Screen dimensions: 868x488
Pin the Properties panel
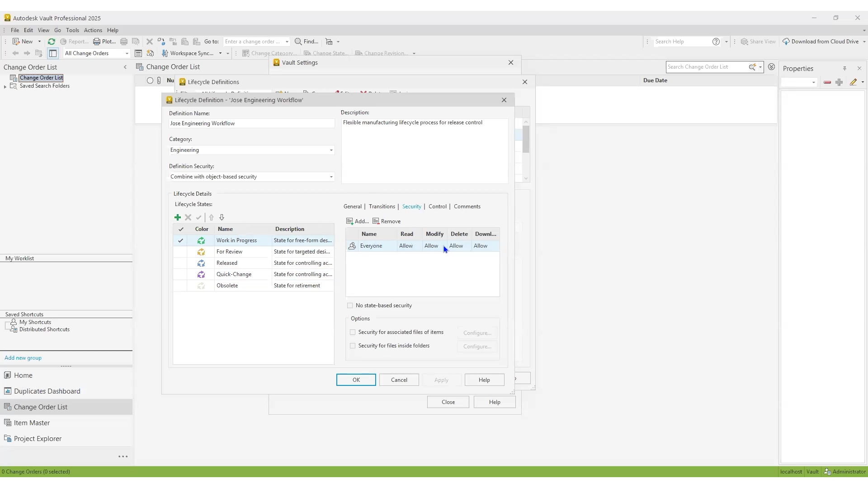(844, 69)
